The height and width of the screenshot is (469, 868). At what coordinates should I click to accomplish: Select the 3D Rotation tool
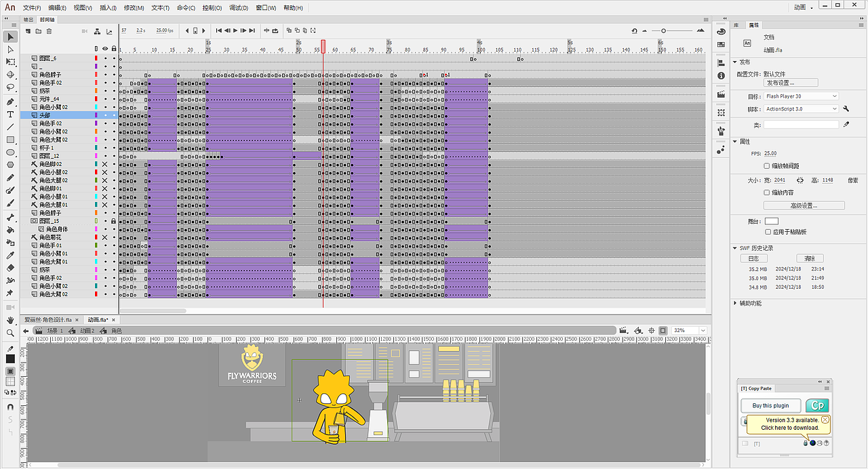(10, 75)
